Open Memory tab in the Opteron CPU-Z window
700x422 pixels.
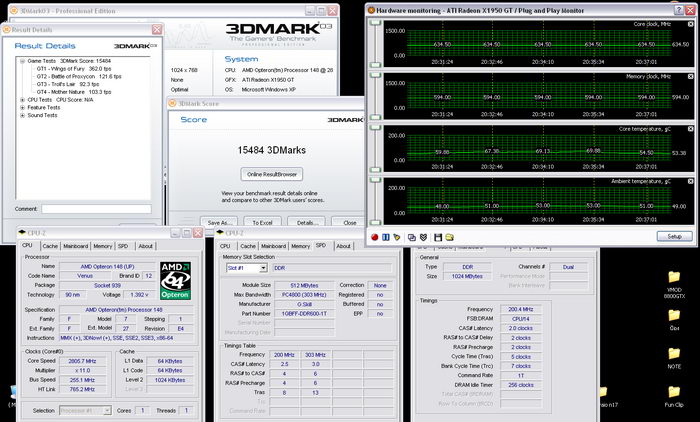point(103,246)
